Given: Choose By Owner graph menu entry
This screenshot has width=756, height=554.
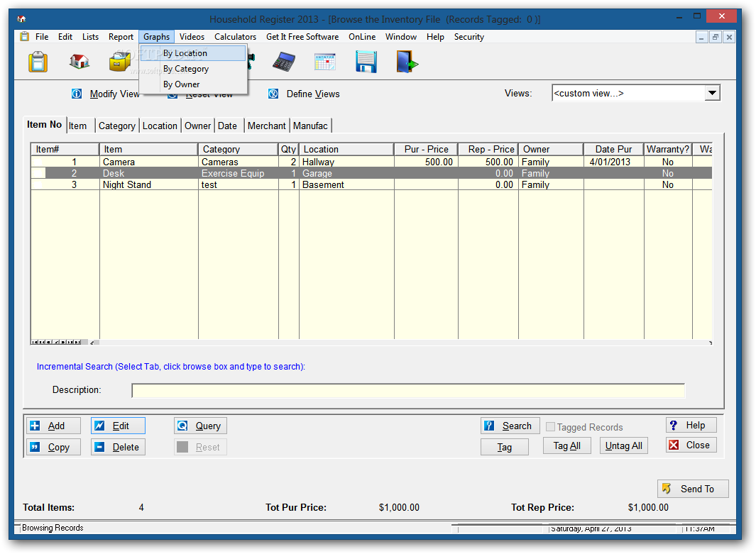Looking at the screenshot, I should 193,84.
